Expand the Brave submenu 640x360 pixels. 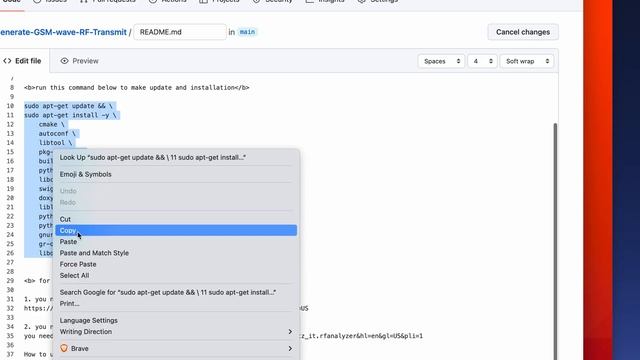click(176, 349)
